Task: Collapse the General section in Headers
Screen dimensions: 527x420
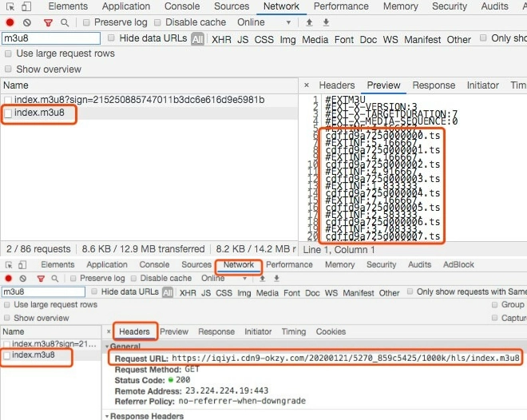Action: pyautogui.click(x=108, y=347)
